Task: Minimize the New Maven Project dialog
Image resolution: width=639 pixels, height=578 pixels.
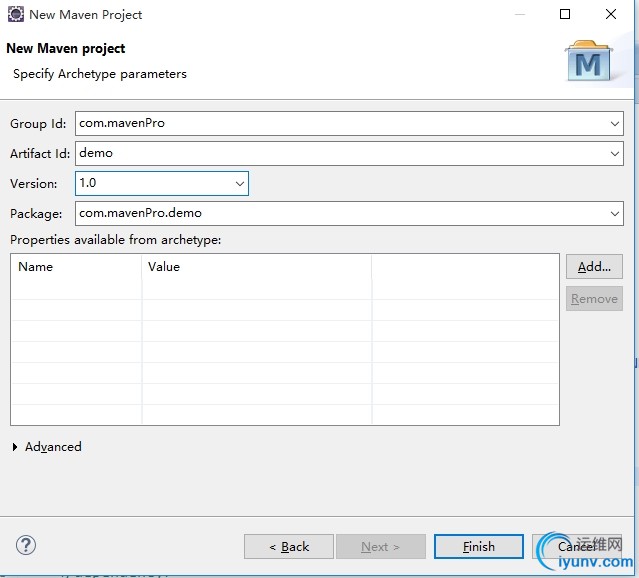Action: point(520,14)
